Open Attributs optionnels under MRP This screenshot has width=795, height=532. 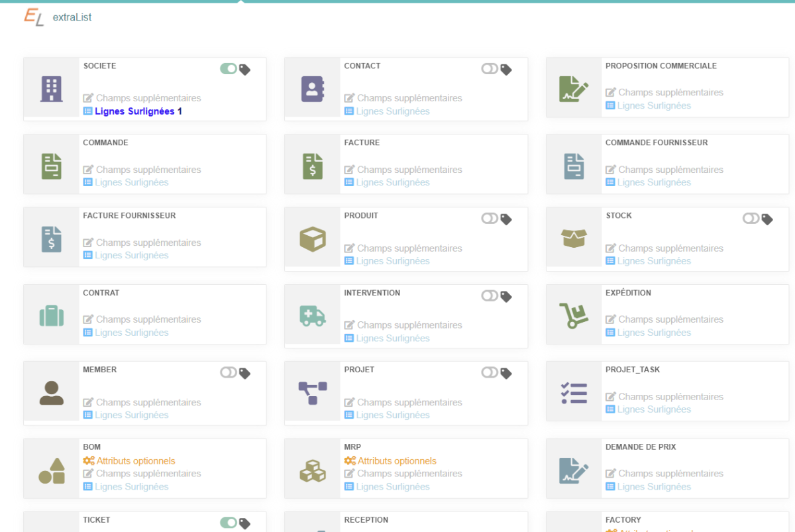pos(396,460)
